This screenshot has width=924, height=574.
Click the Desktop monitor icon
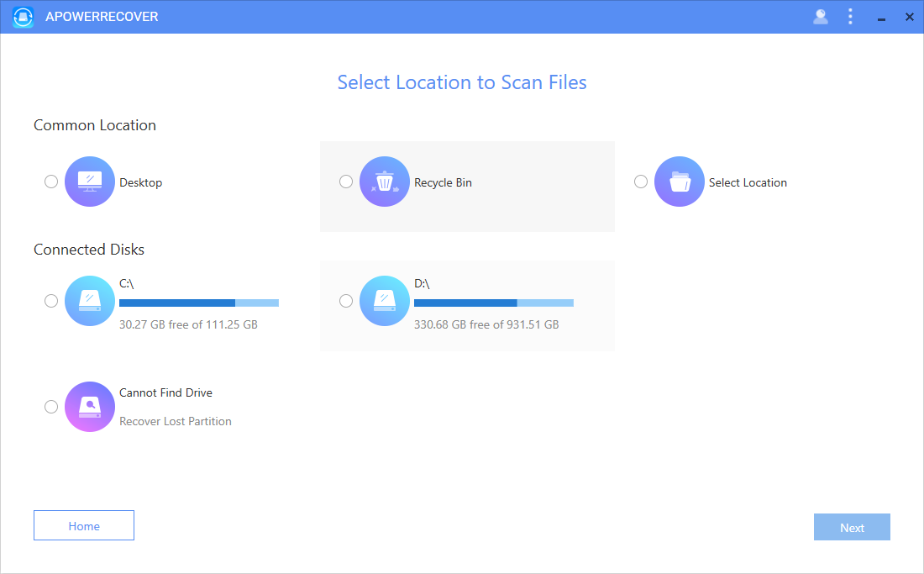pyautogui.click(x=90, y=182)
